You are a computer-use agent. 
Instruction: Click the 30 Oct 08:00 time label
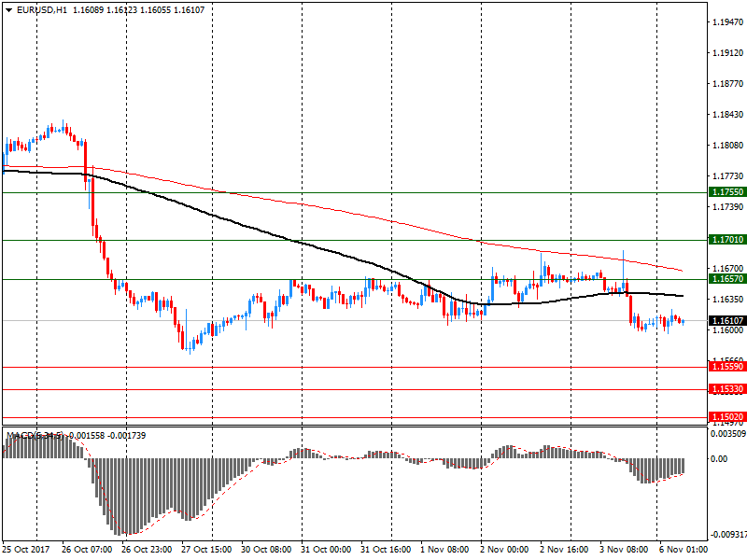pyautogui.click(x=266, y=550)
